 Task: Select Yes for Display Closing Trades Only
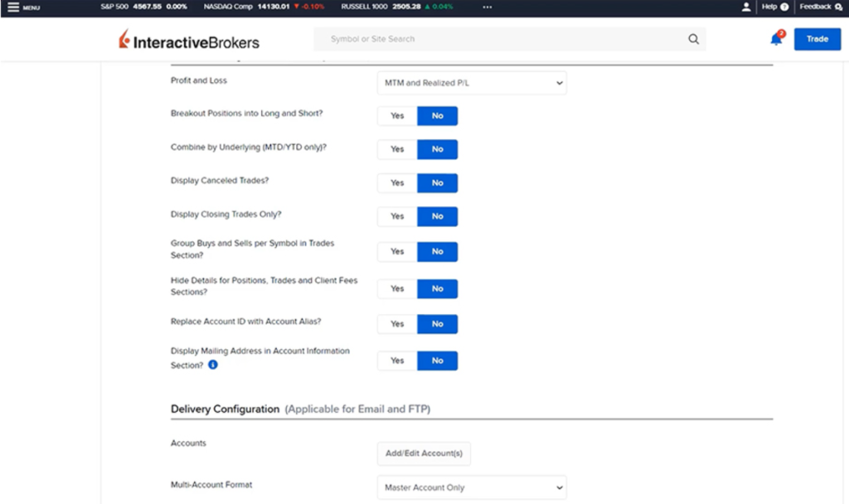[397, 216]
